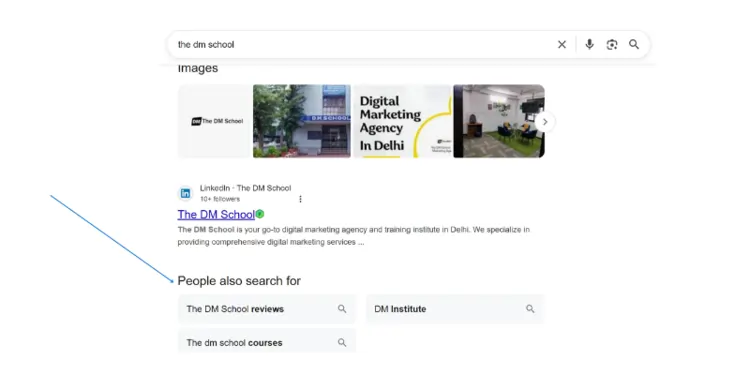Click the 'LinkedIn · The DM School' source text
This screenshot has height=375, width=750.
tap(245, 188)
